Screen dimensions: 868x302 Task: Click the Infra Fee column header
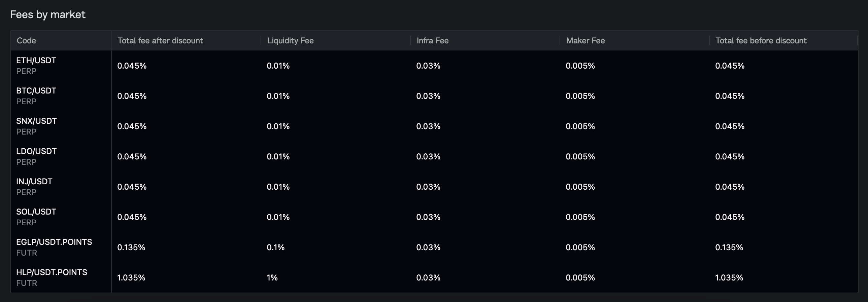click(x=432, y=41)
